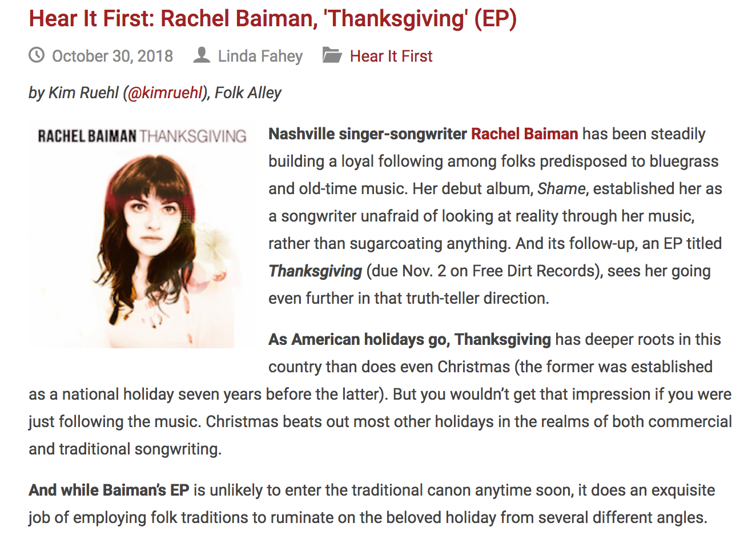Click the clock icon beside the date
756x539 pixels.
click(37, 55)
